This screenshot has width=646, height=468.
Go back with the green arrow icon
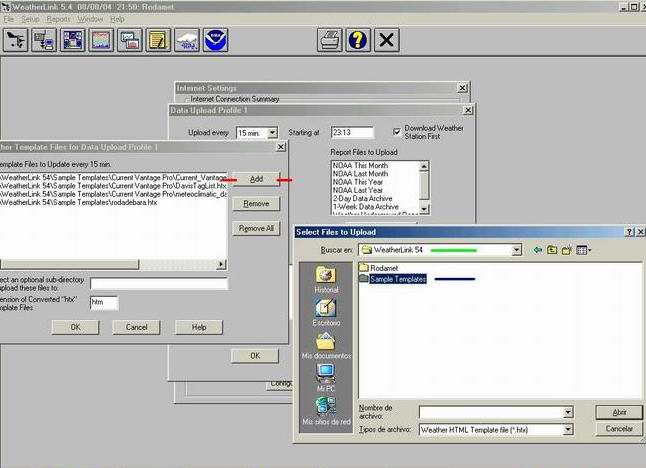538,250
